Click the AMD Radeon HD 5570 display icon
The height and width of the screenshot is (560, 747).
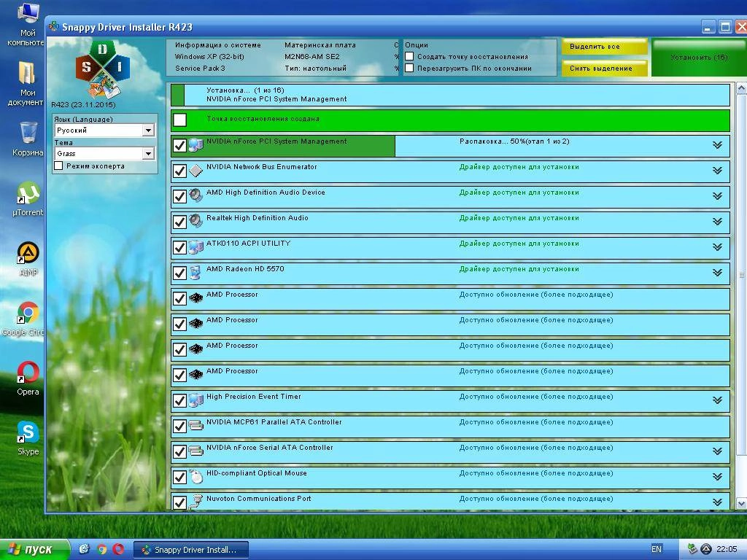[x=196, y=273]
